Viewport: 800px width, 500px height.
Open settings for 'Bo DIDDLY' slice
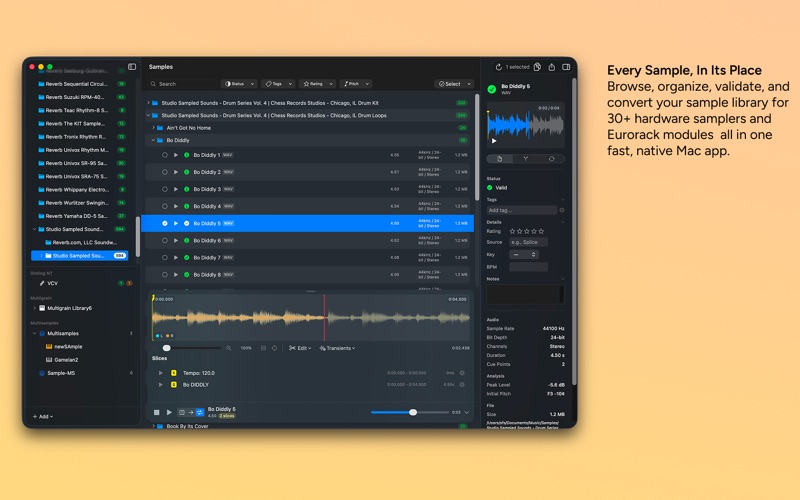tap(462, 385)
